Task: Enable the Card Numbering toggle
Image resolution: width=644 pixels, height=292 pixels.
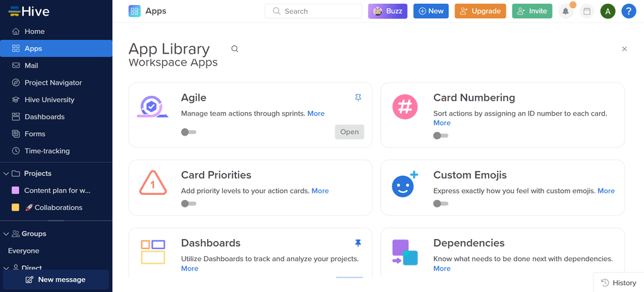Action: [441, 136]
